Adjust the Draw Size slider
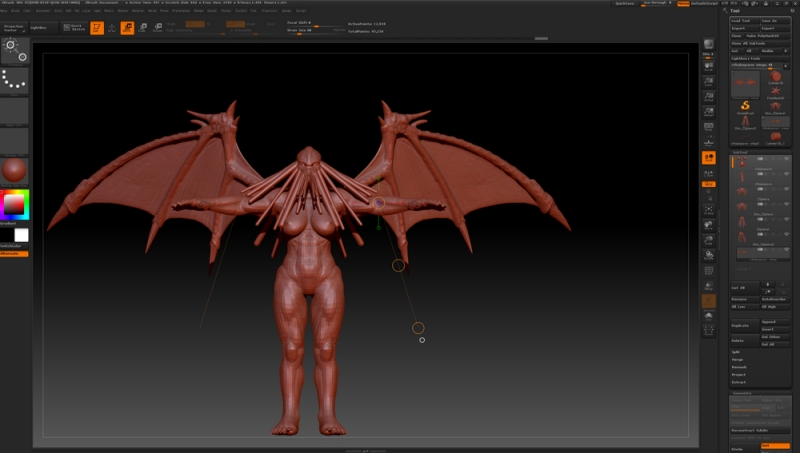The image size is (800, 453). click(x=300, y=30)
